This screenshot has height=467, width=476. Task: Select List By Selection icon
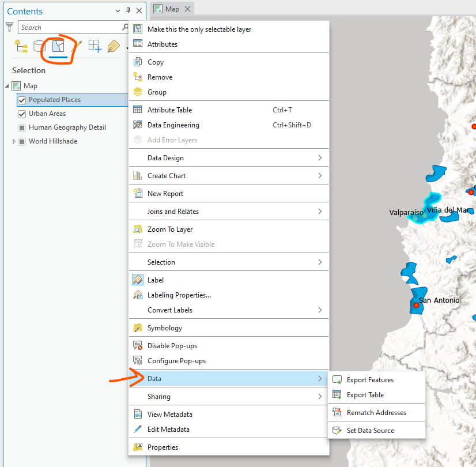(58, 47)
